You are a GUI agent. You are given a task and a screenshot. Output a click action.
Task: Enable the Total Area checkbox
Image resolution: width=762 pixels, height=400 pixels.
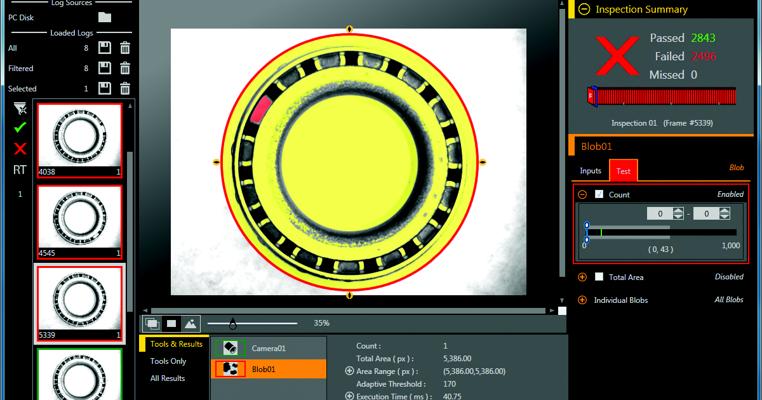tap(599, 277)
